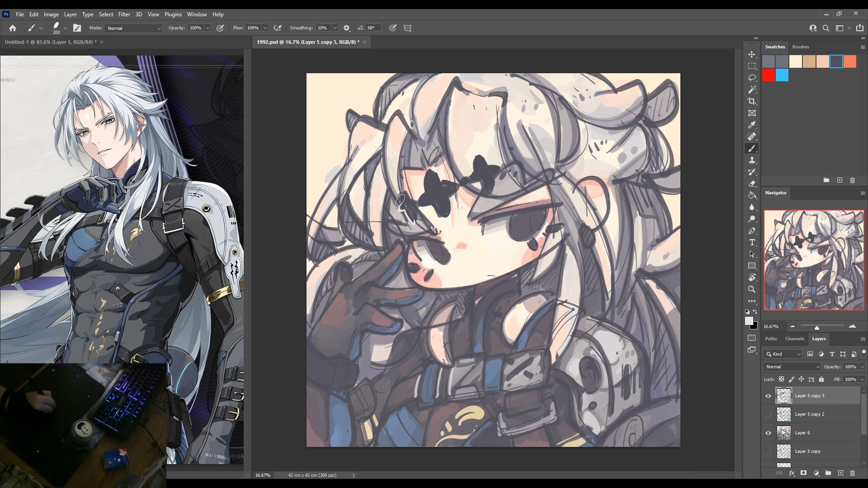
Task: Open the layer blend mode Normal dropdown
Action: click(792, 367)
